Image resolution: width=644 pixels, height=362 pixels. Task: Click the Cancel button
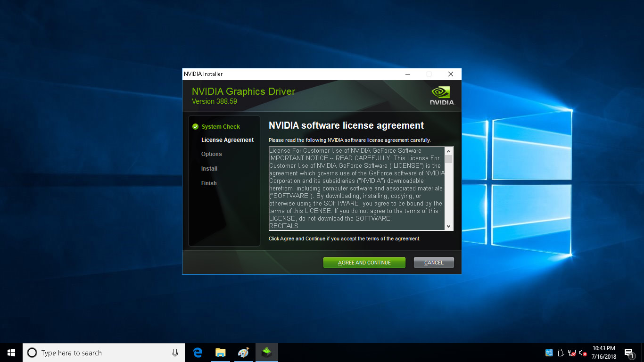click(434, 263)
